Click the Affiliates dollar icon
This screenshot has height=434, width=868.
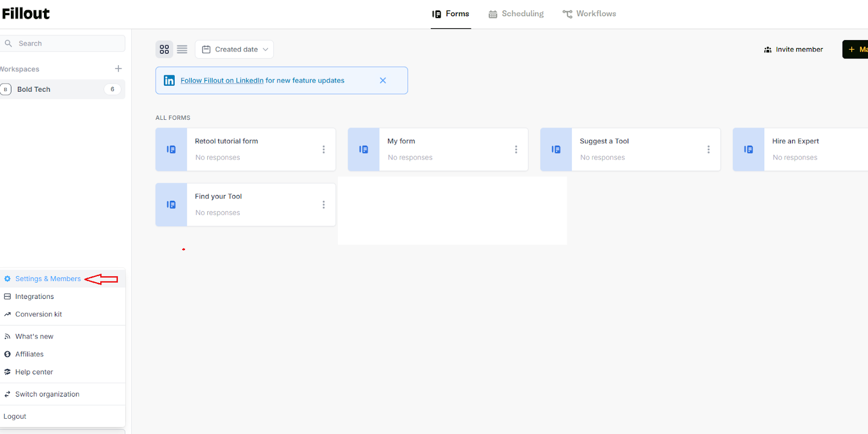click(x=8, y=354)
